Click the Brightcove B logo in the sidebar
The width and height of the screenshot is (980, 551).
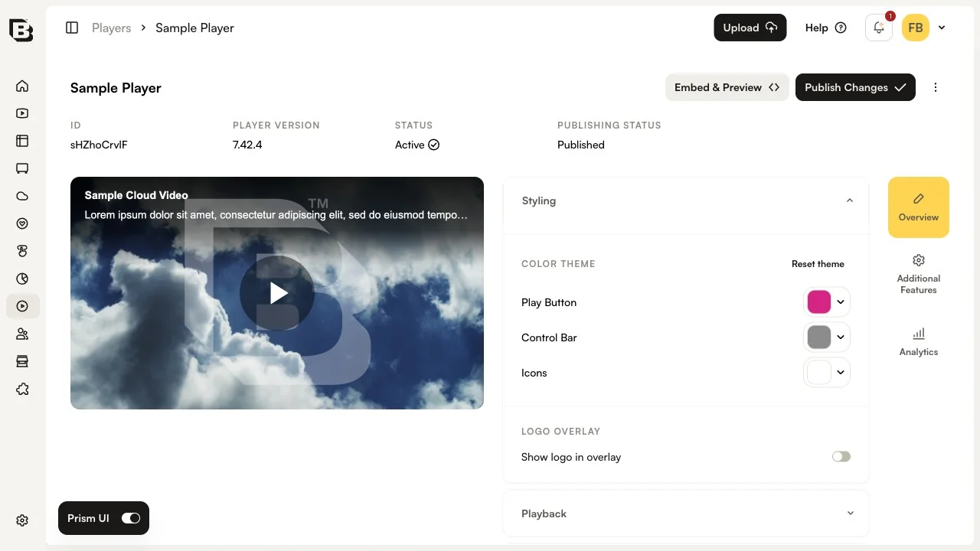pos(21,29)
